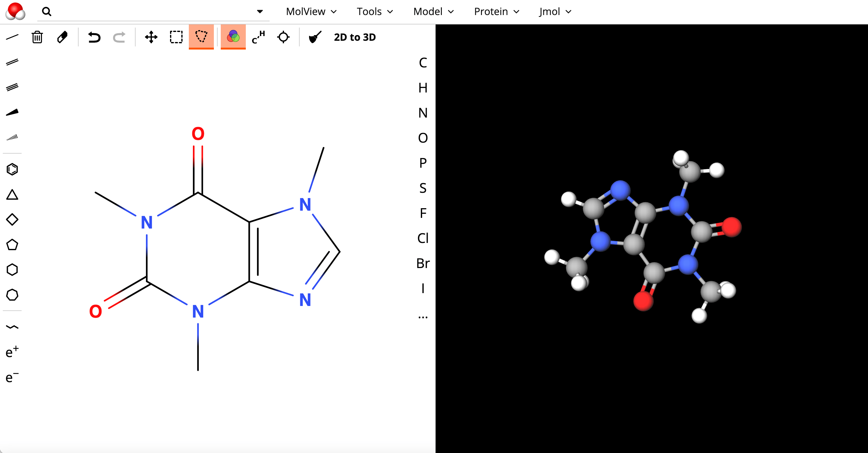Expand the search dropdown arrow
Viewport: 868px width, 453px height.
pos(260,12)
